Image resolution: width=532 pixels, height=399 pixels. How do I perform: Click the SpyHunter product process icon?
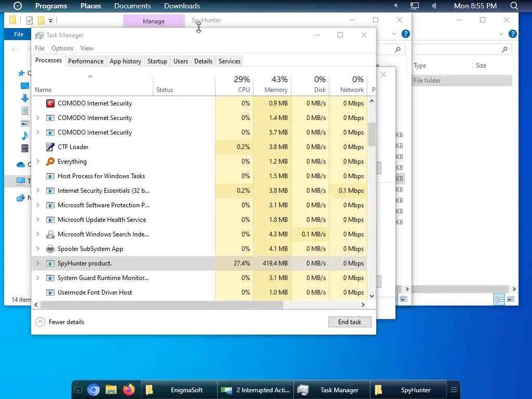(x=50, y=263)
